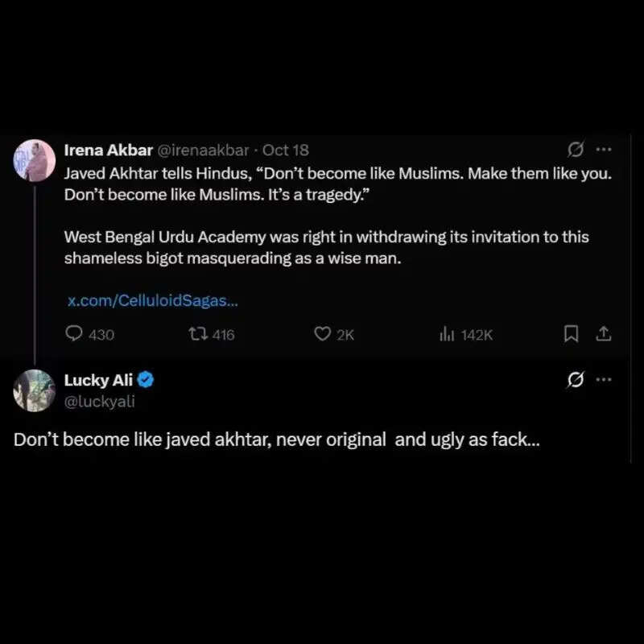Open Irena Akbar's profile picture

[x=34, y=160]
